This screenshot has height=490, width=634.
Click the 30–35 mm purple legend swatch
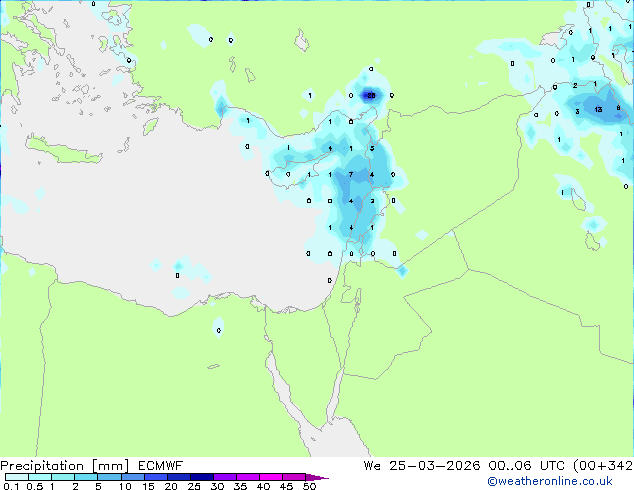[x=225, y=477]
